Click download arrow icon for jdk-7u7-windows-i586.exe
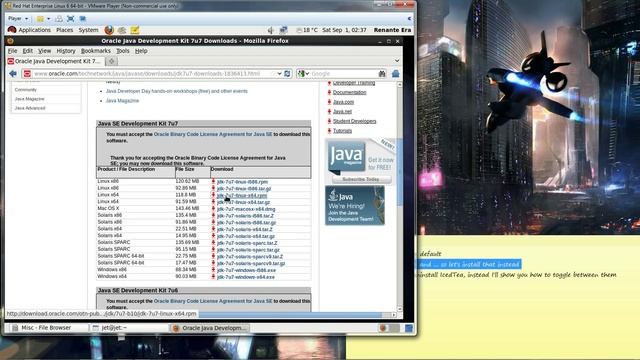The image size is (640, 360). (213, 270)
